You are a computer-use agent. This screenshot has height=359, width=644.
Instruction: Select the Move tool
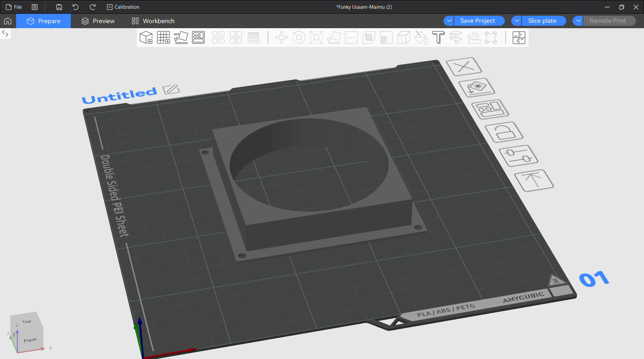pos(281,38)
